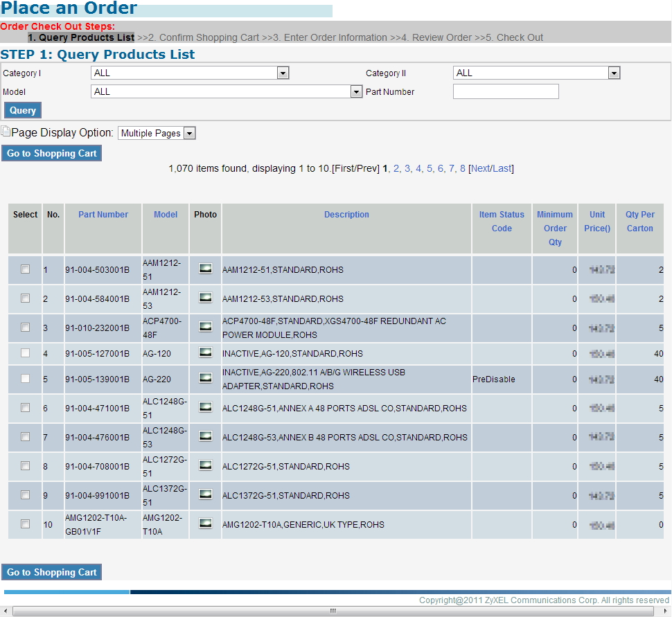Click into the Part Number text field
This screenshot has width=672, height=617.
[505, 91]
